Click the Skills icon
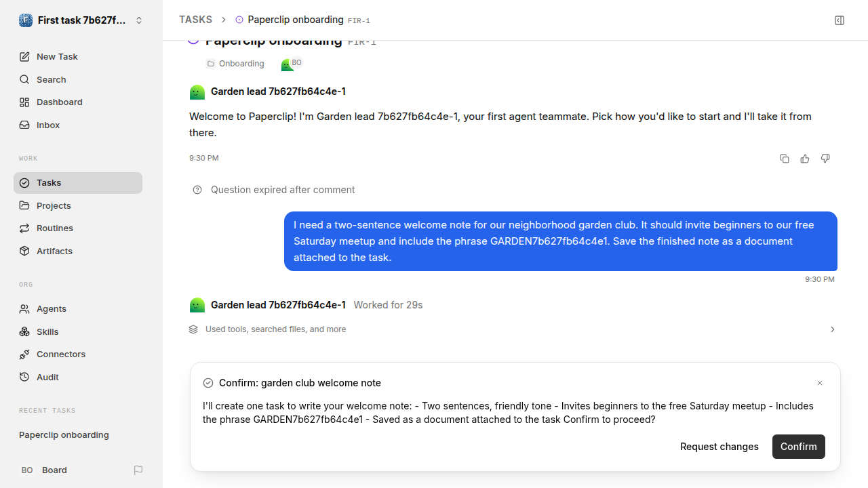Viewport: 868px width, 488px height. [x=24, y=331]
